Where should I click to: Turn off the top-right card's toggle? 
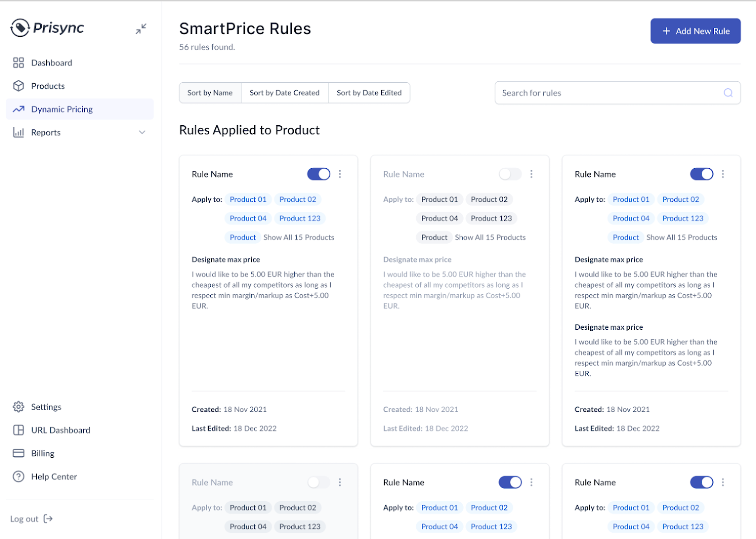(702, 174)
